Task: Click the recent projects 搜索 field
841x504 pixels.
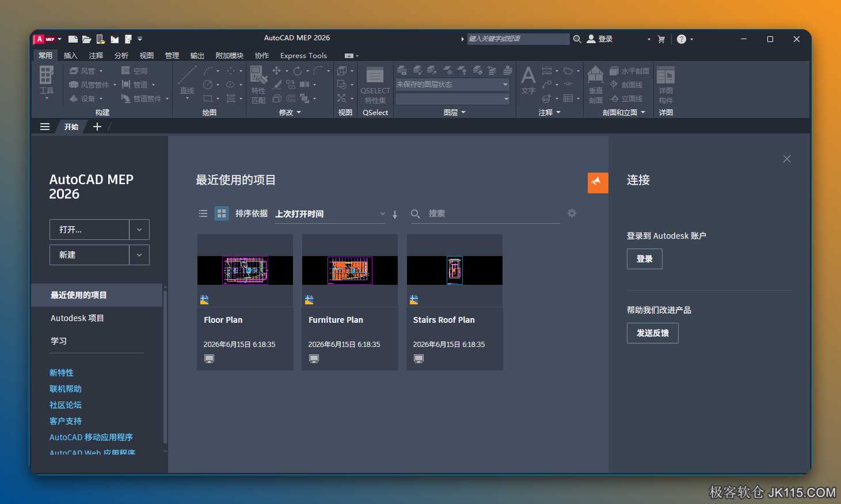Action: (x=485, y=214)
